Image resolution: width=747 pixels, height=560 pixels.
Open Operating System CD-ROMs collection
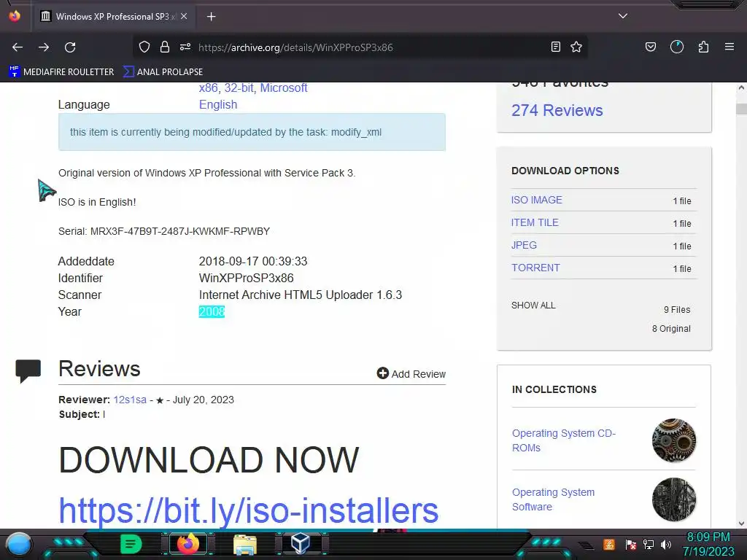coord(564,440)
